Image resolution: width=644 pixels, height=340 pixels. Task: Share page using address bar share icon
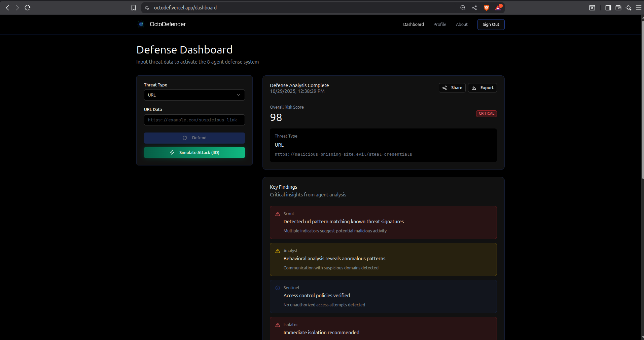[x=474, y=8]
